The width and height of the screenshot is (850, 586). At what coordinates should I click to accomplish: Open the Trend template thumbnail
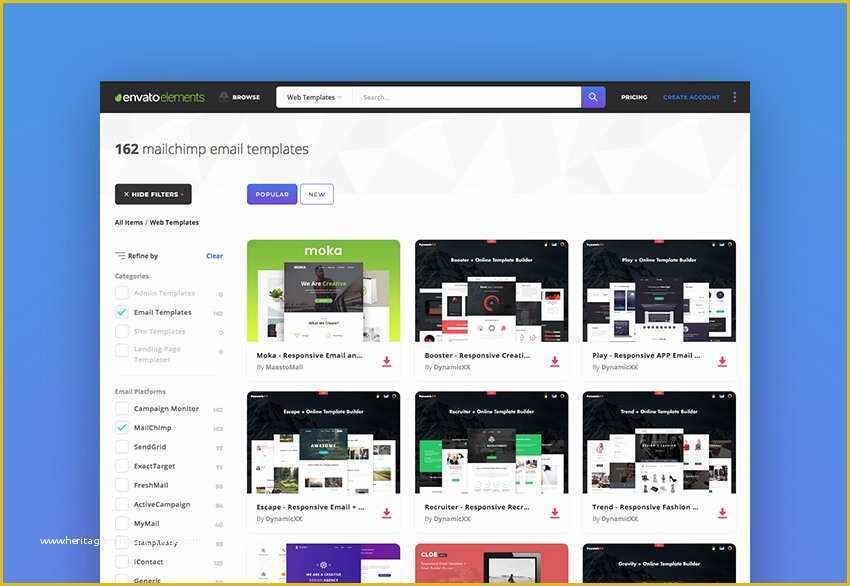click(659, 442)
